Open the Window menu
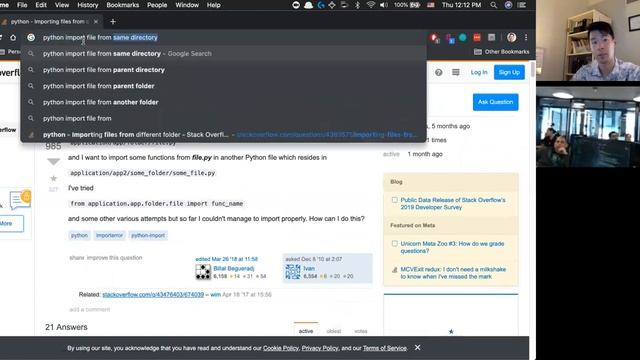 [x=187, y=5]
